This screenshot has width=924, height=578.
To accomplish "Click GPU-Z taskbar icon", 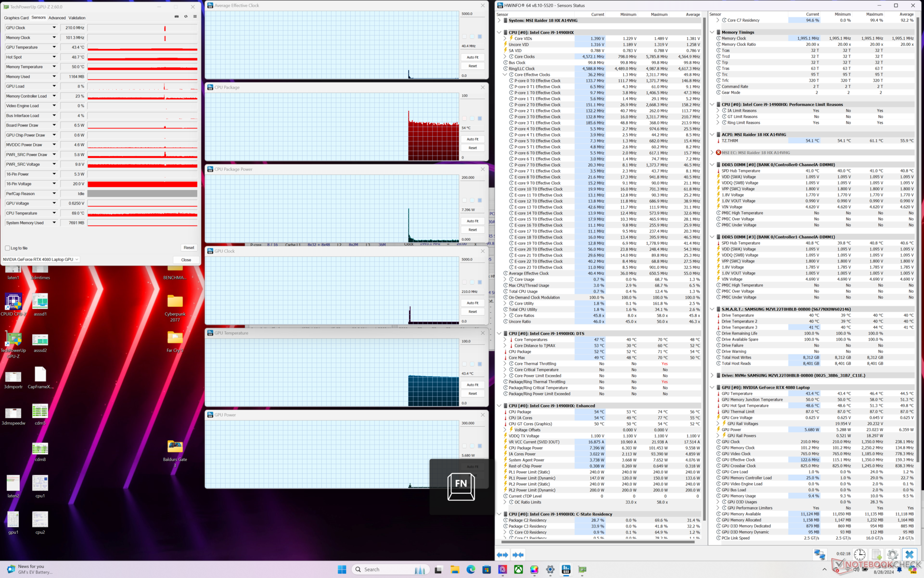I will (582, 569).
